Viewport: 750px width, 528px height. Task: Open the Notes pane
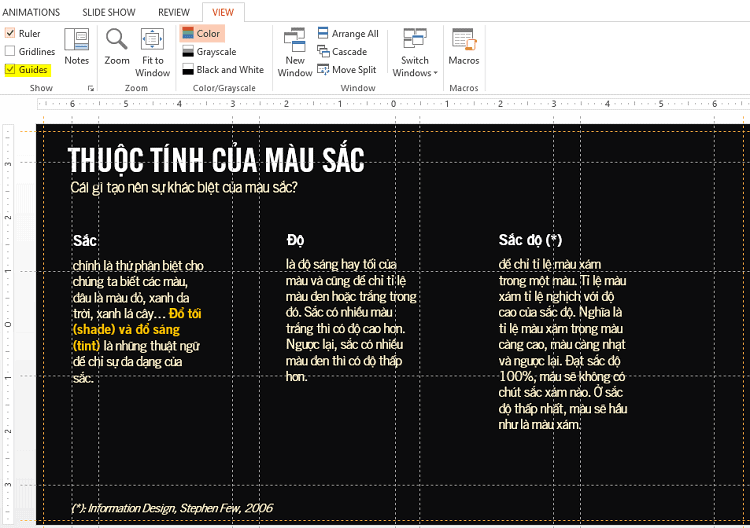click(x=77, y=46)
